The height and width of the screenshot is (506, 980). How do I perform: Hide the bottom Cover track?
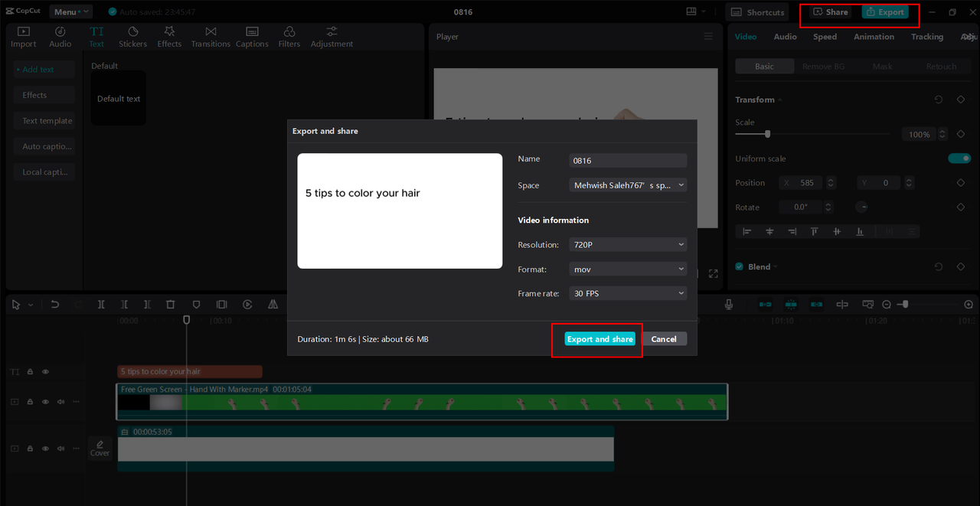click(x=45, y=449)
